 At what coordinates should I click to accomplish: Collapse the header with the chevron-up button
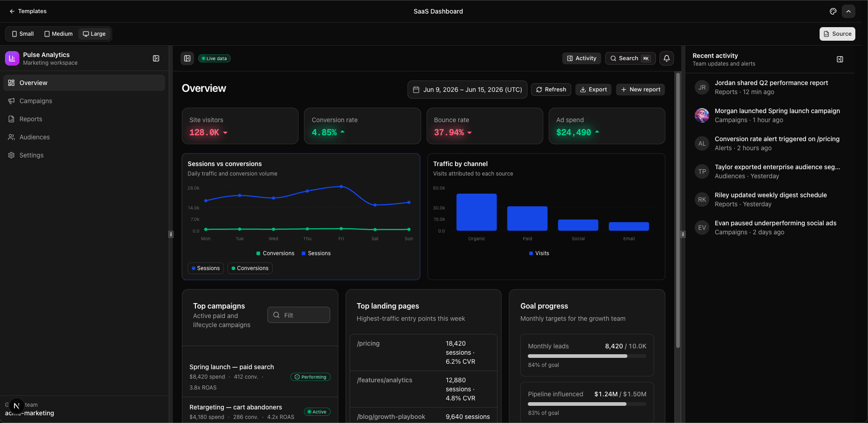[849, 11]
